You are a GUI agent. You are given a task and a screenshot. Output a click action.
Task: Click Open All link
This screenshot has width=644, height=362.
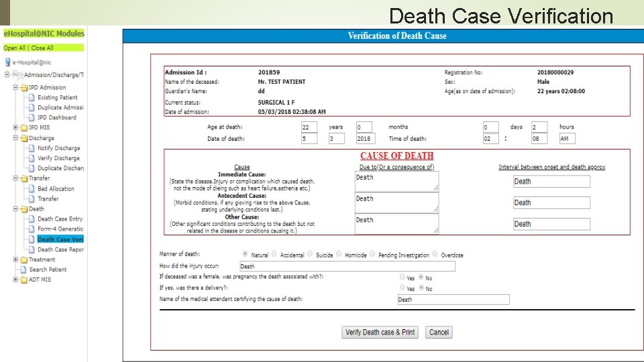[x=14, y=48]
